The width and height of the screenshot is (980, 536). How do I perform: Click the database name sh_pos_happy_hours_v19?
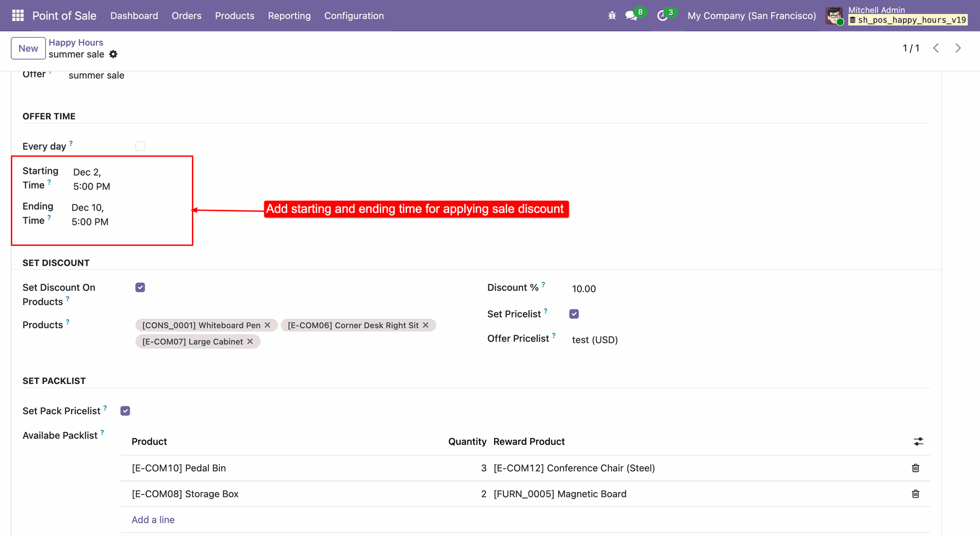(x=908, y=20)
